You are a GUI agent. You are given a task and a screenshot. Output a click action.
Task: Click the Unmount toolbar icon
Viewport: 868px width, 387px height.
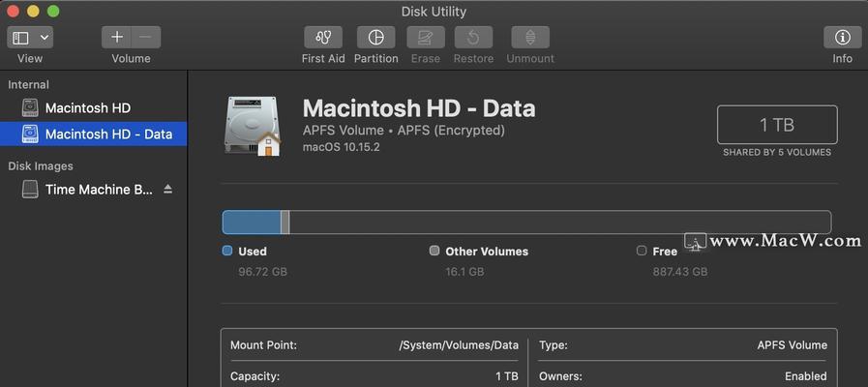click(530, 38)
